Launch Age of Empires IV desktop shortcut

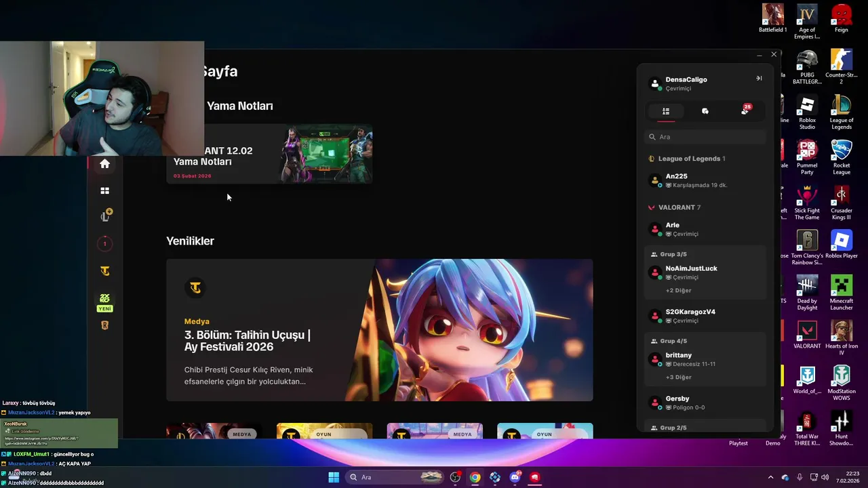(807, 22)
